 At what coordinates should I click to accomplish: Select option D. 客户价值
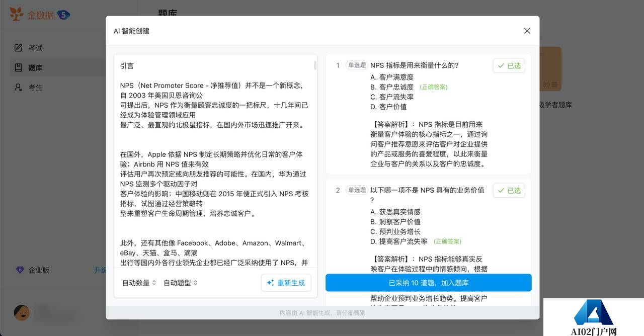tap(388, 107)
